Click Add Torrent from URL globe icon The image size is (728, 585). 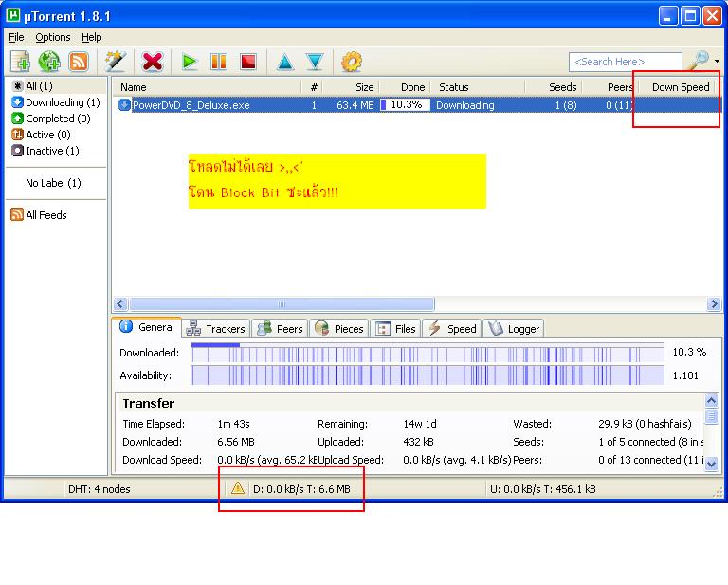pos(49,62)
